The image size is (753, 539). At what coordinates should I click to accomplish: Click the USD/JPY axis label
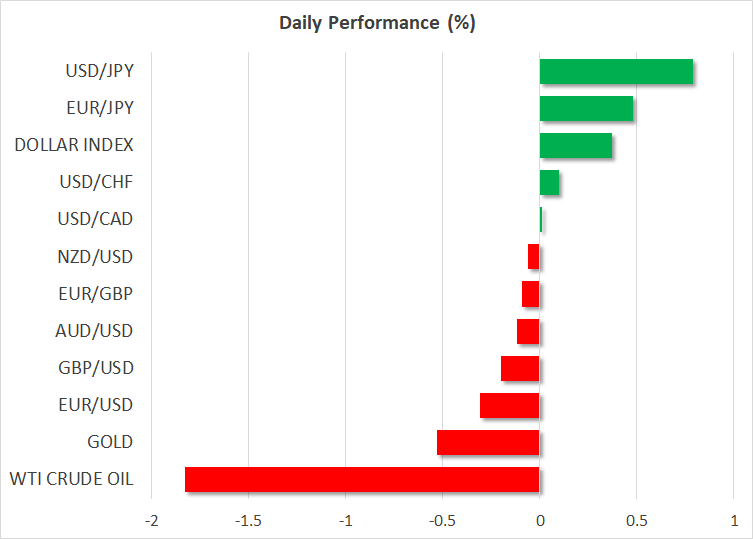click(x=100, y=72)
